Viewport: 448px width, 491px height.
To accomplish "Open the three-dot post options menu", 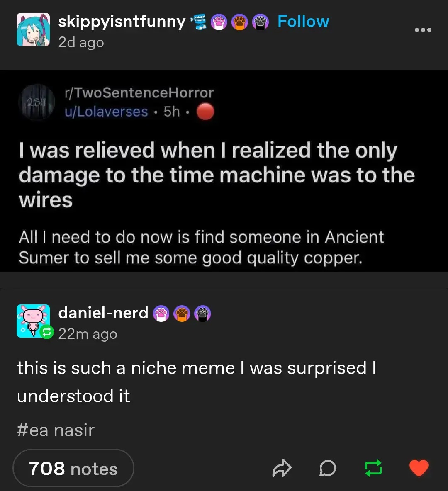I will pyautogui.click(x=423, y=30).
